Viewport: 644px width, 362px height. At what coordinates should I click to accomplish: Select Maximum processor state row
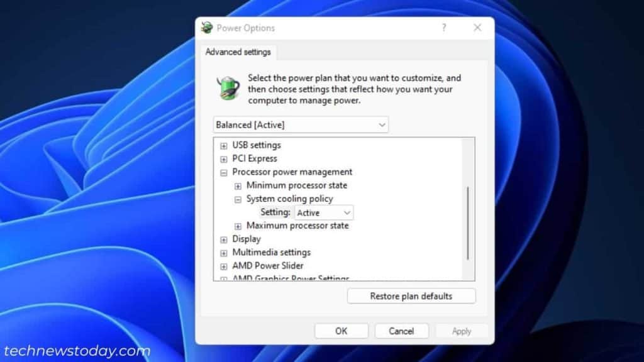(x=297, y=226)
